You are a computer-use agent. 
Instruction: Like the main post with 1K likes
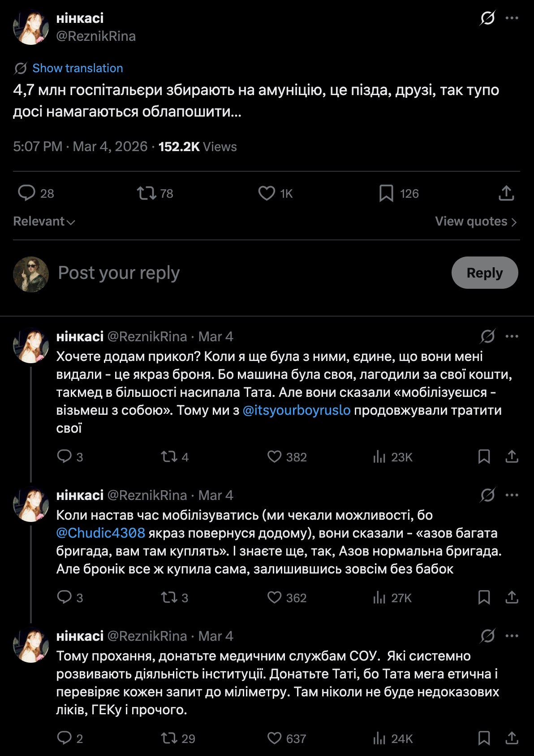point(267,193)
